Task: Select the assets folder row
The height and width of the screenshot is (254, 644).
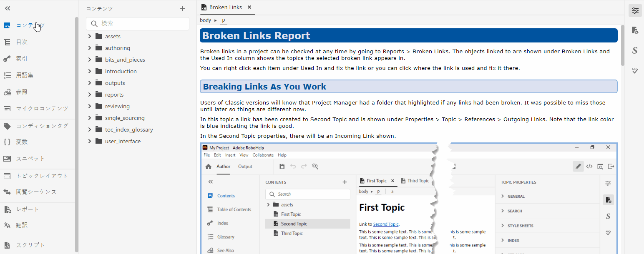Action: (x=138, y=36)
